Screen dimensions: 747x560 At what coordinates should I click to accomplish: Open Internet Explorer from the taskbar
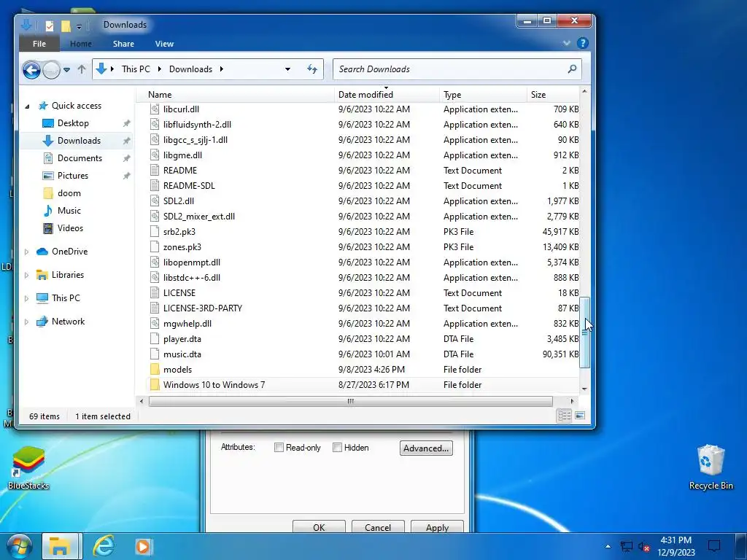(x=104, y=547)
